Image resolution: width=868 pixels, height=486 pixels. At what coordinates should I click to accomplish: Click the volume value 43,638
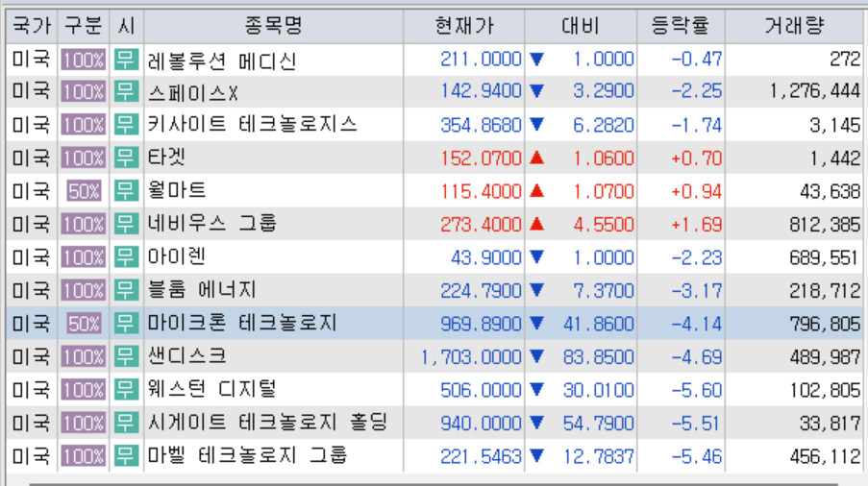click(830, 191)
